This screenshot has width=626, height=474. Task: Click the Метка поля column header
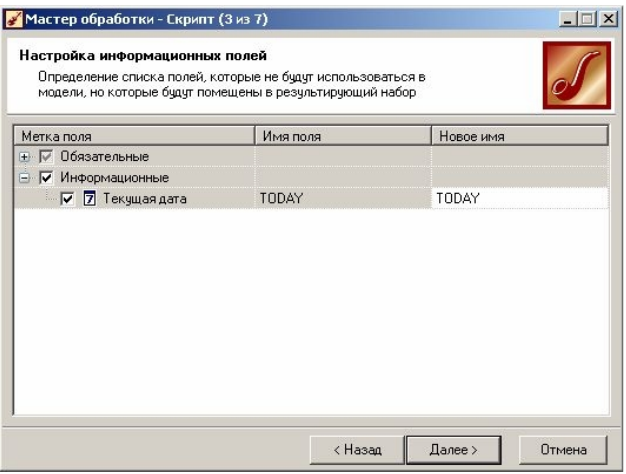pos(134,136)
